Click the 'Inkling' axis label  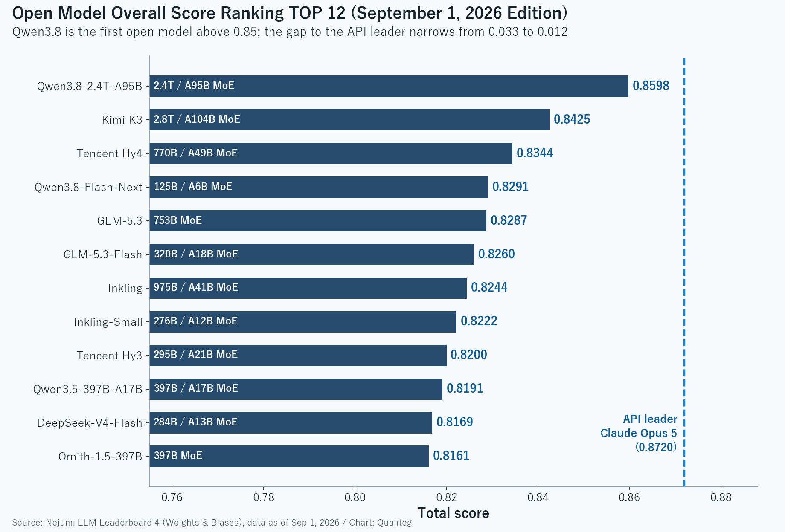tap(125, 288)
